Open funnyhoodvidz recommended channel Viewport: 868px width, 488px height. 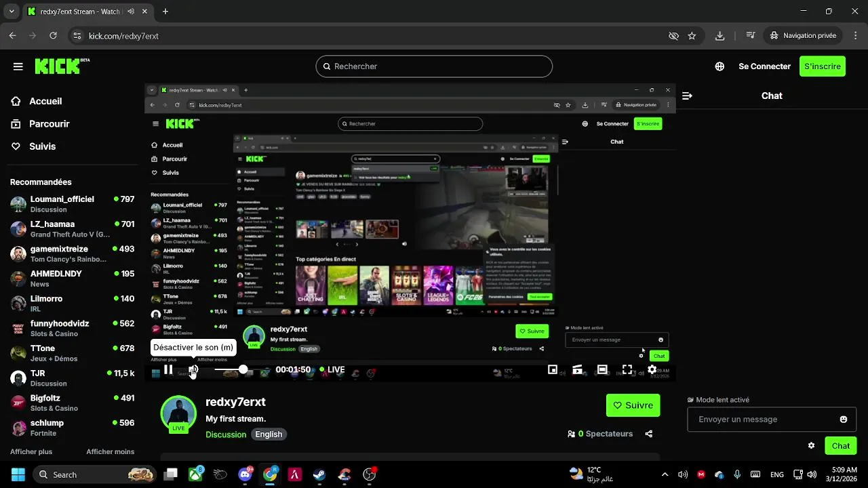point(72,328)
